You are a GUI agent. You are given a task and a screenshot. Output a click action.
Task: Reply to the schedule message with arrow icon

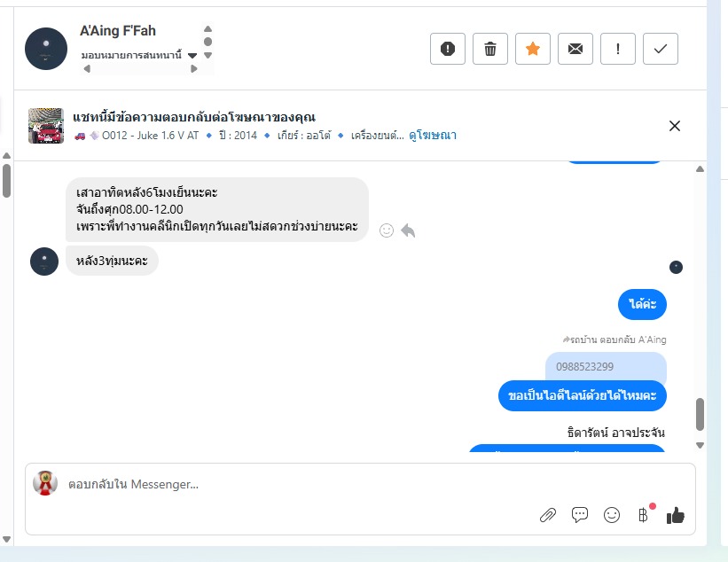pyautogui.click(x=408, y=230)
